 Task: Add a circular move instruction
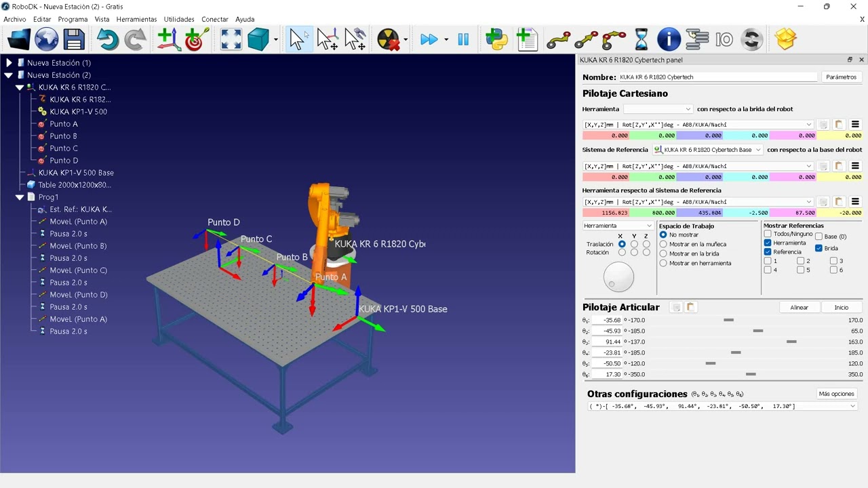[614, 39]
